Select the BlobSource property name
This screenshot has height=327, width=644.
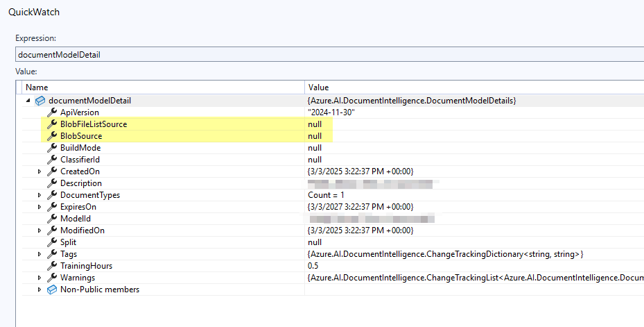[81, 136]
